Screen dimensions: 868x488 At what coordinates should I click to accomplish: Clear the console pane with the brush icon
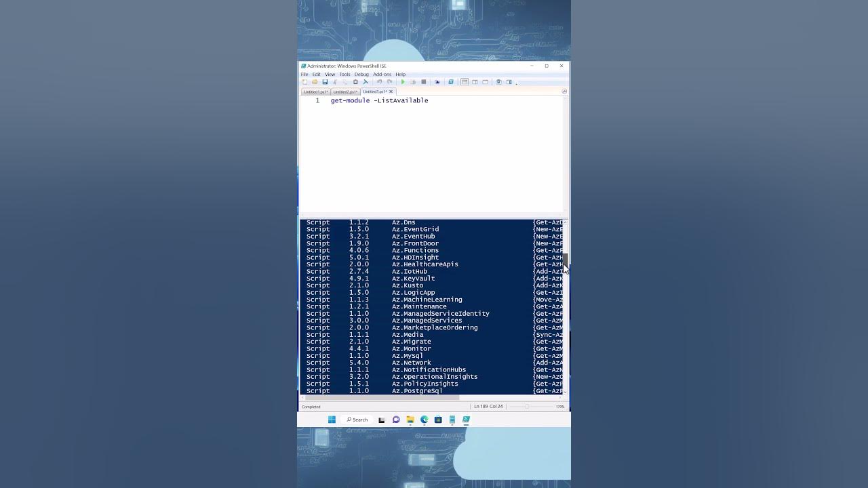[x=366, y=82]
